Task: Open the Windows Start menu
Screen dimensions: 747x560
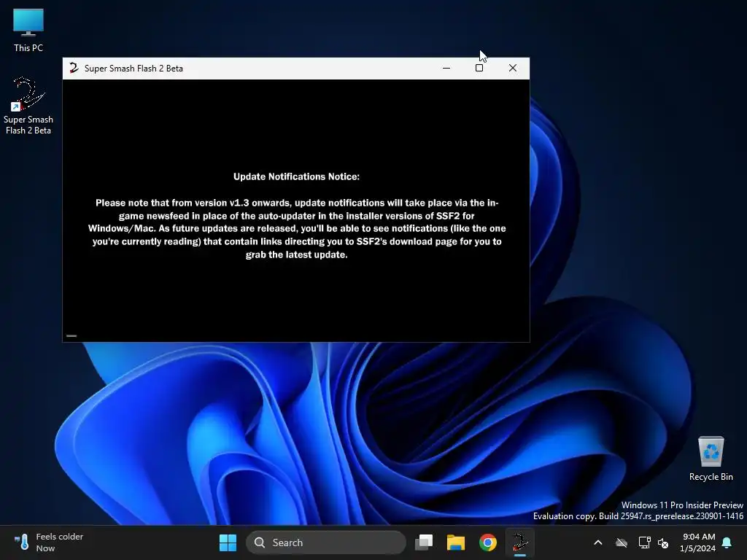Action: 228,542
